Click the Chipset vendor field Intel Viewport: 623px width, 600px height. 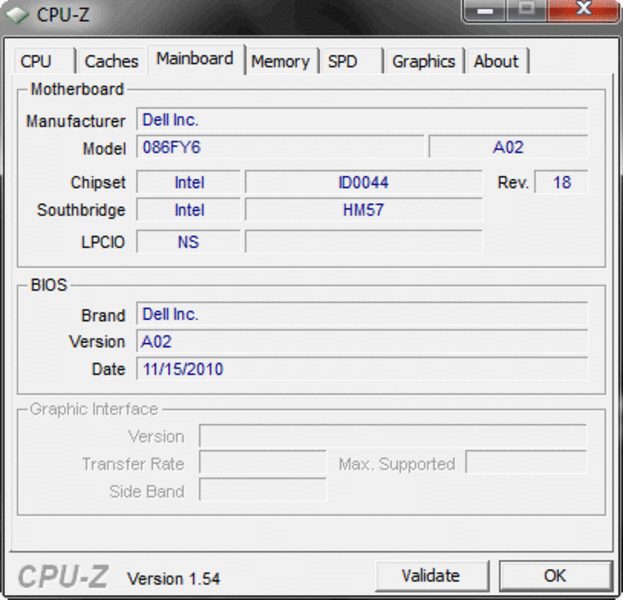pos(189,182)
